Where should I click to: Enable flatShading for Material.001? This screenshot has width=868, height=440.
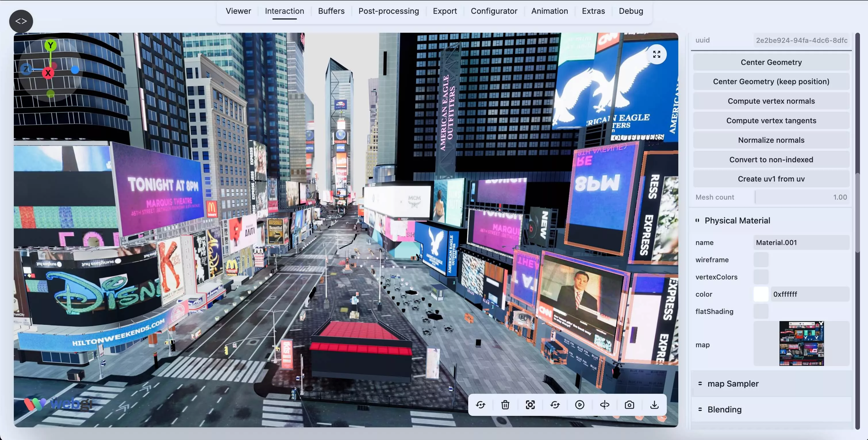coord(761,311)
